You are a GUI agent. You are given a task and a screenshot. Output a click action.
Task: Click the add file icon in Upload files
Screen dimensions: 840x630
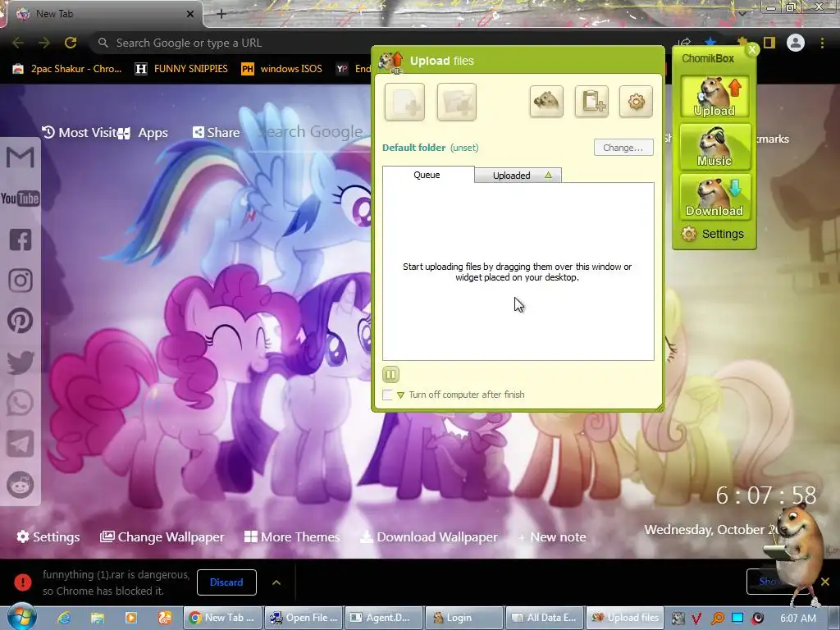tap(404, 102)
